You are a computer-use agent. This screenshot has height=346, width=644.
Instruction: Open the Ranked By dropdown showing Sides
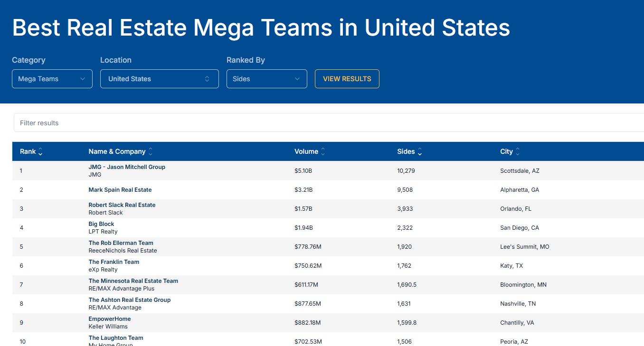tap(266, 79)
